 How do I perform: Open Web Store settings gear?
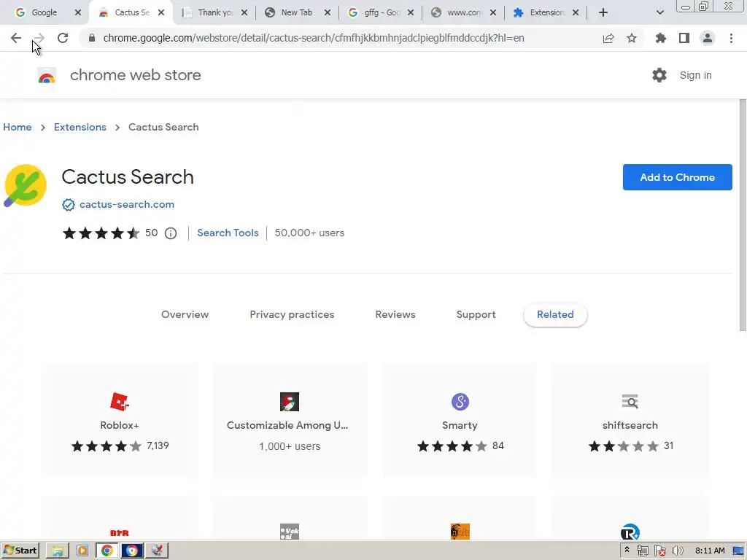pyautogui.click(x=659, y=75)
